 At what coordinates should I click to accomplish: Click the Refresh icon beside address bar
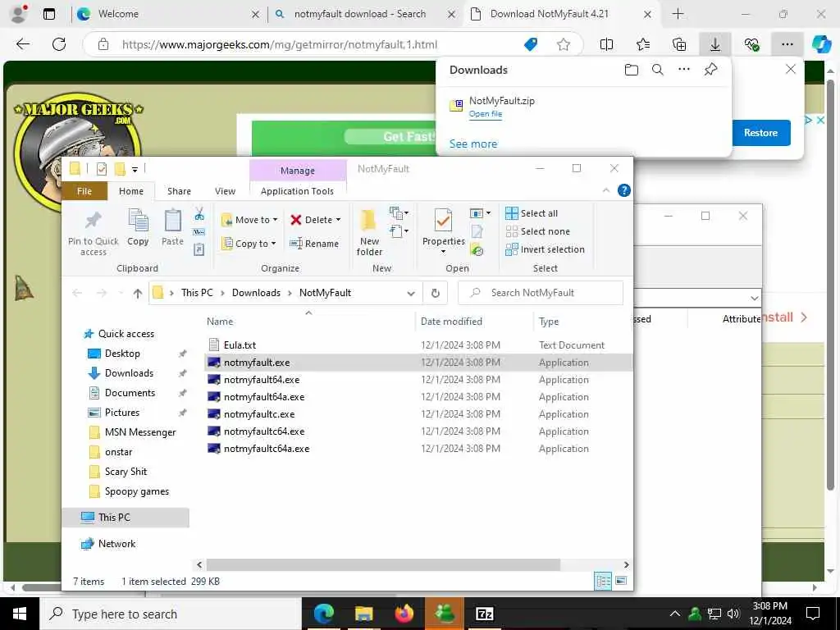pyautogui.click(x=436, y=293)
